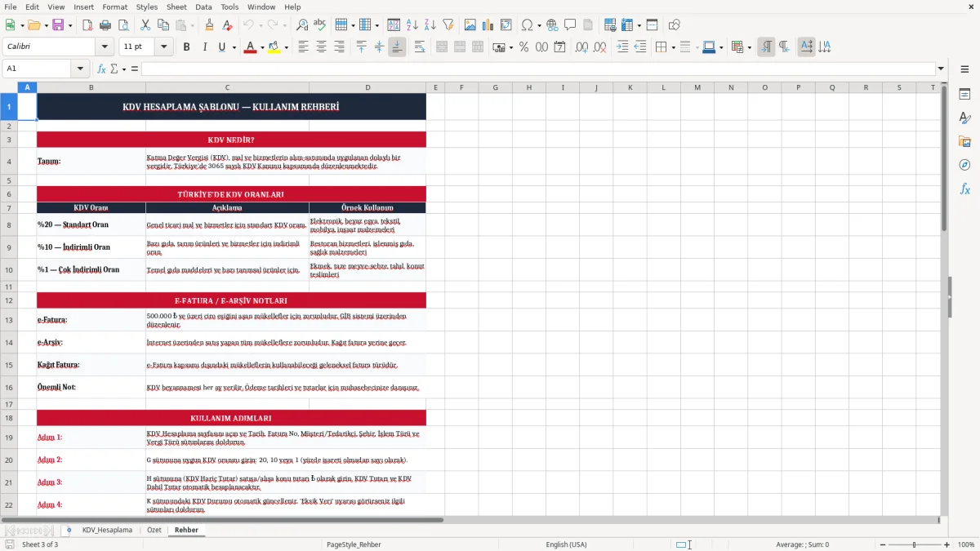Toggle Center Horizontally alignment
This screenshot has height=551, width=980.
[321, 47]
